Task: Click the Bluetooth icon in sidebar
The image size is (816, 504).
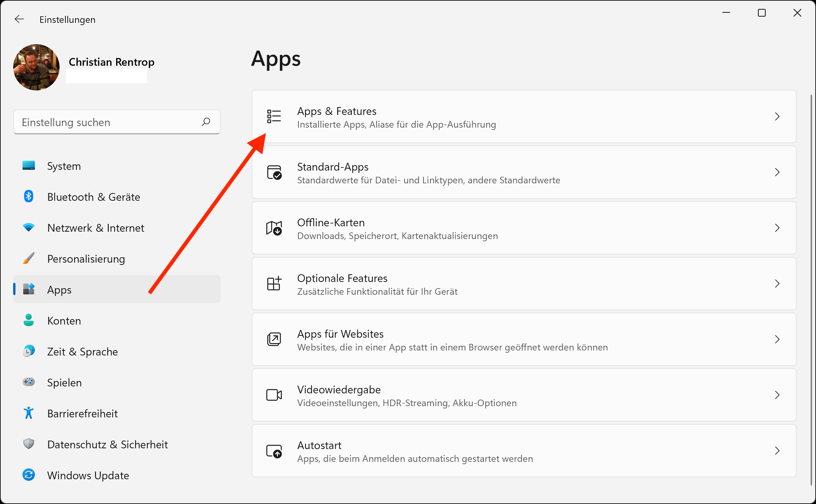Action: pyautogui.click(x=29, y=196)
